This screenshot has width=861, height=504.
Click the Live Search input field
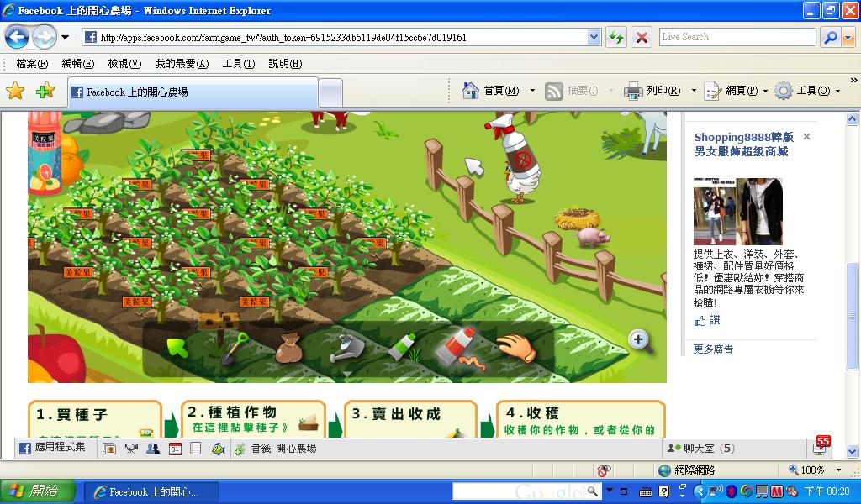coord(737,37)
